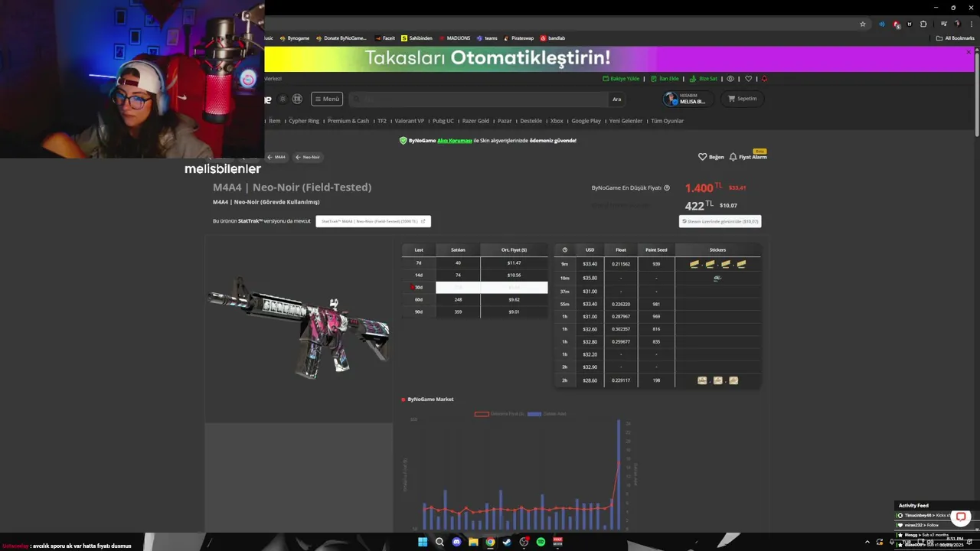Click the Beğen heart button
The image size is (980, 551).
710,157
